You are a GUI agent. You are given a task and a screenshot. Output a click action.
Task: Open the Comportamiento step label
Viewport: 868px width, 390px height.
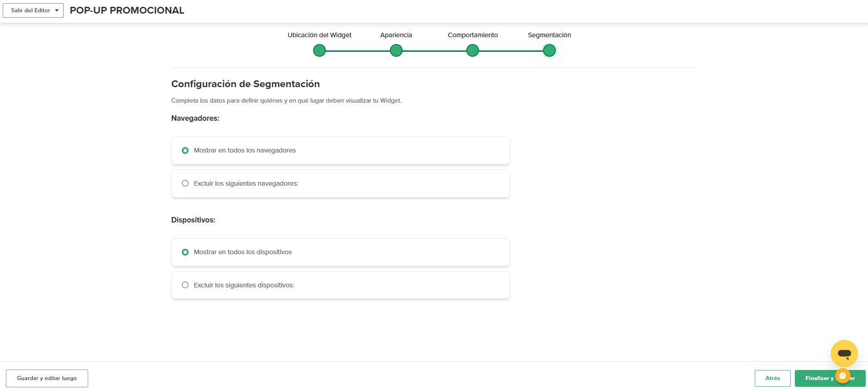(473, 35)
